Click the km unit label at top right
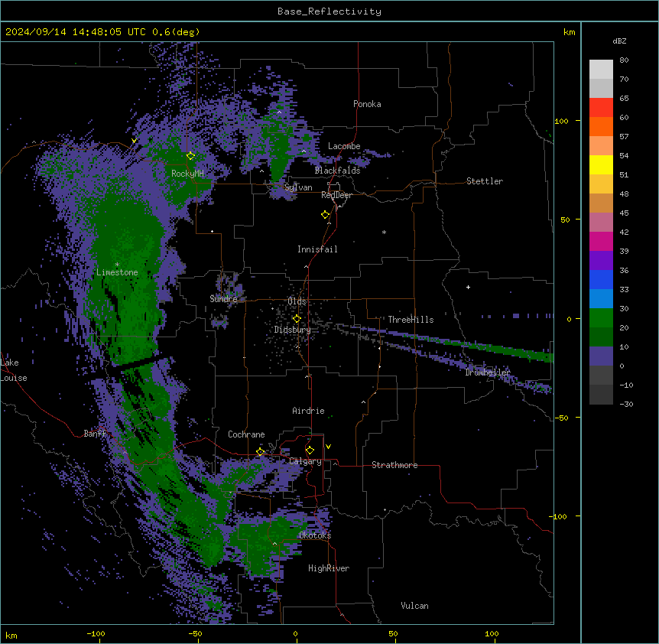Screen dimensions: 659x644 569,32
